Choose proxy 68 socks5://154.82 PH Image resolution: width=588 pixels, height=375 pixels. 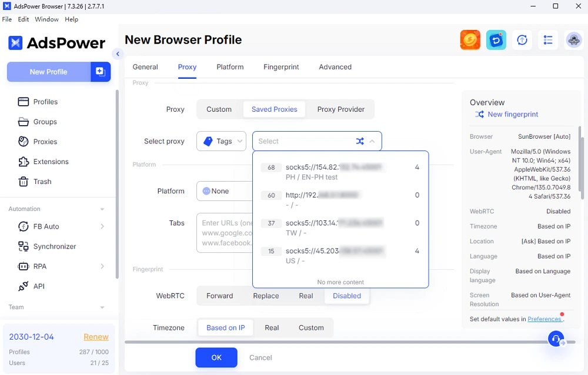pyautogui.click(x=340, y=172)
